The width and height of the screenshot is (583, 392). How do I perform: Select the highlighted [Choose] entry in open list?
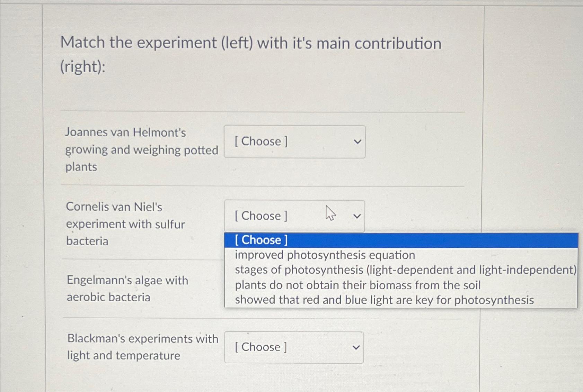pyautogui.click(x=261, y=240)
